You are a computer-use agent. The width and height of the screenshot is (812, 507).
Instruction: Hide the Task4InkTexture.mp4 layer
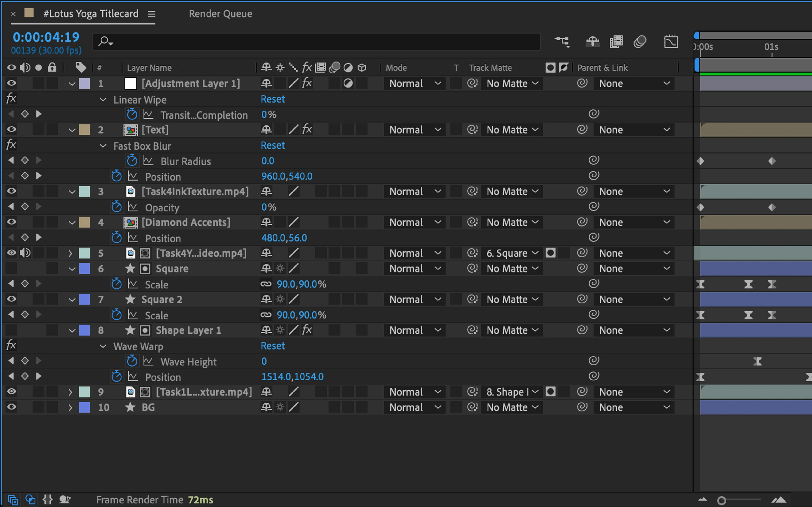[12, 191]
